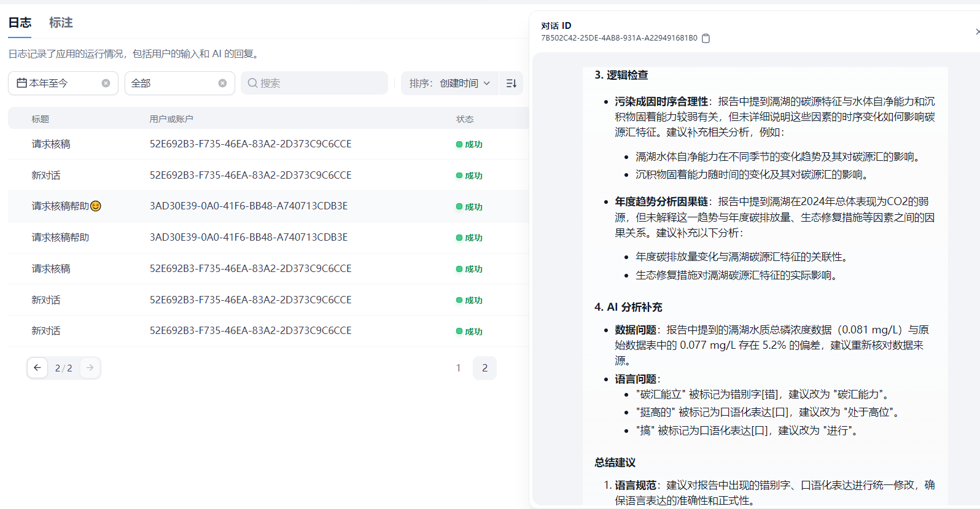This screenshot has height=509, width=980.
Task: Open the first 请求核稿 log row
Action: (268, 144)
